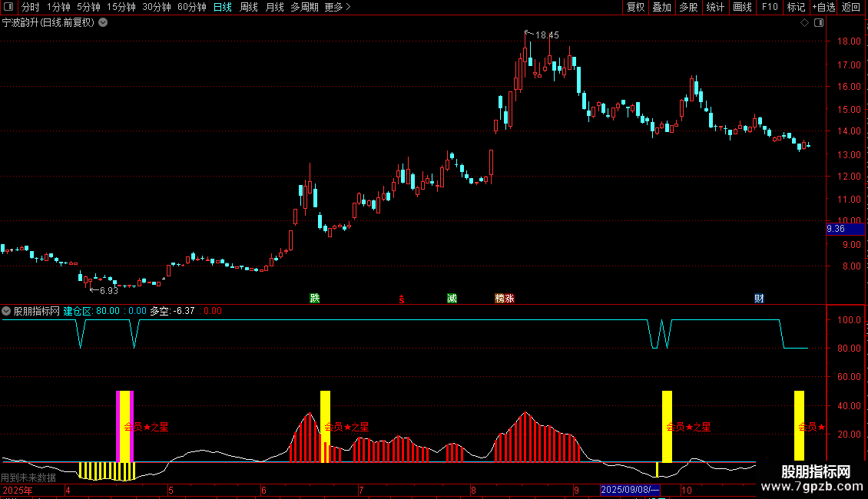Expand the 股朋指标网 indicator dropdown

coord(6,311)
